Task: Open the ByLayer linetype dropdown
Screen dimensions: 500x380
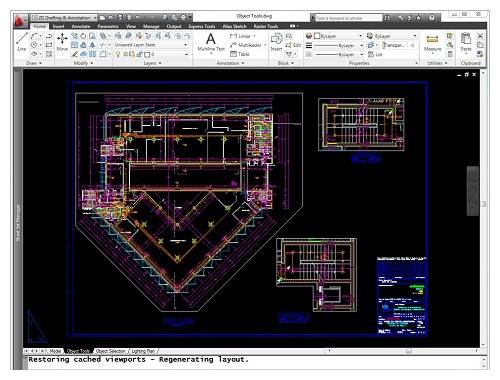Action: (338, 54)
